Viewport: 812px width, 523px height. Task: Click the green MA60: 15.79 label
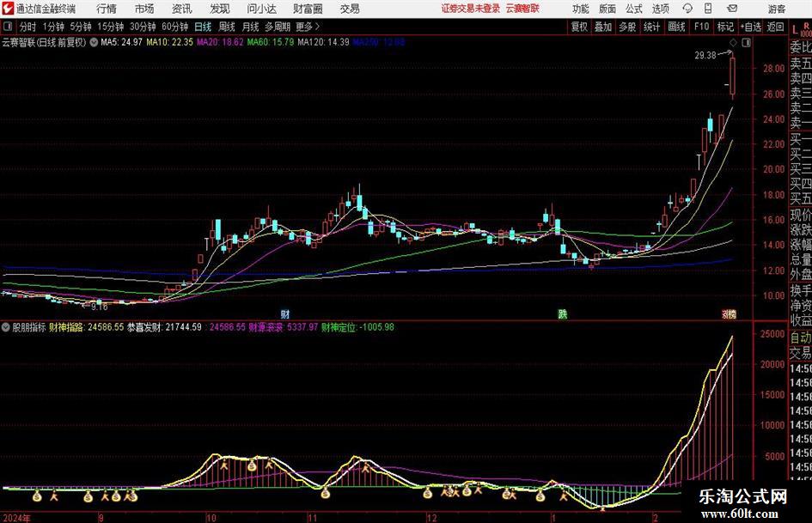(x=271, y=42)
